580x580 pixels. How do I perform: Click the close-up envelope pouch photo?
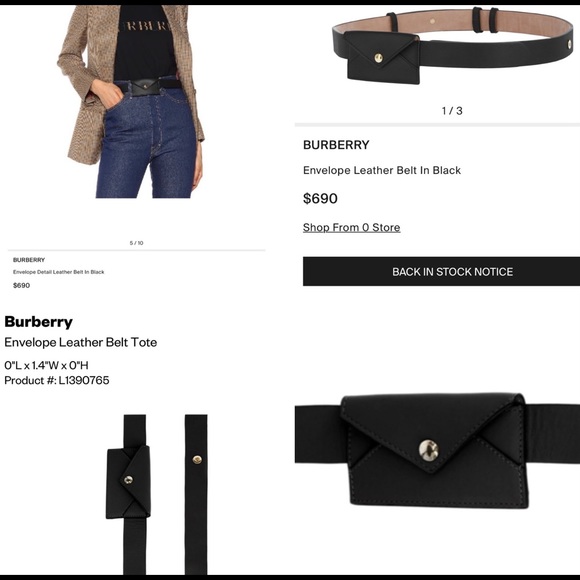pyautogui.click(x=438, y=451)
